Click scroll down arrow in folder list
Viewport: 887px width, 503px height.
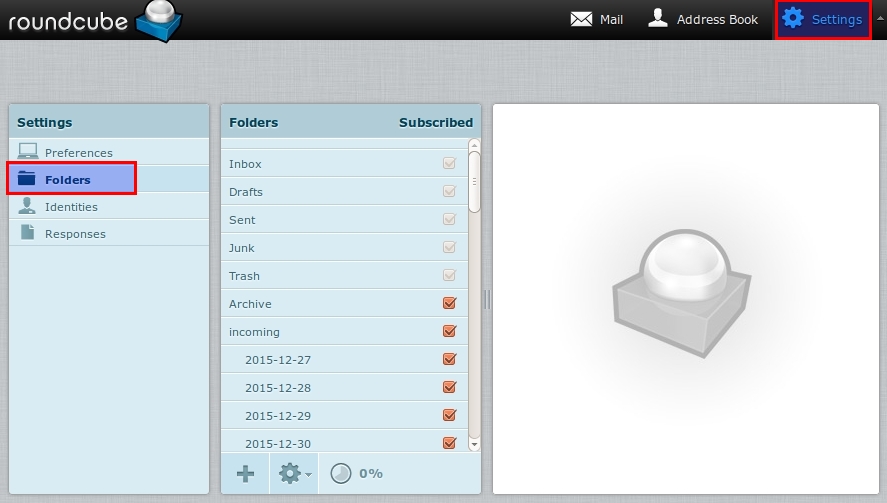pos(474,444)
